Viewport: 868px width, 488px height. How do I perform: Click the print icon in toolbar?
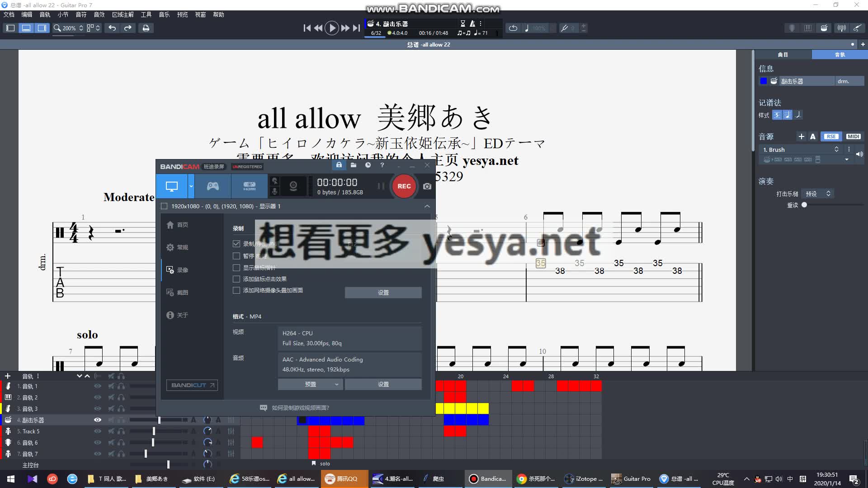click(x=146, y=28)
